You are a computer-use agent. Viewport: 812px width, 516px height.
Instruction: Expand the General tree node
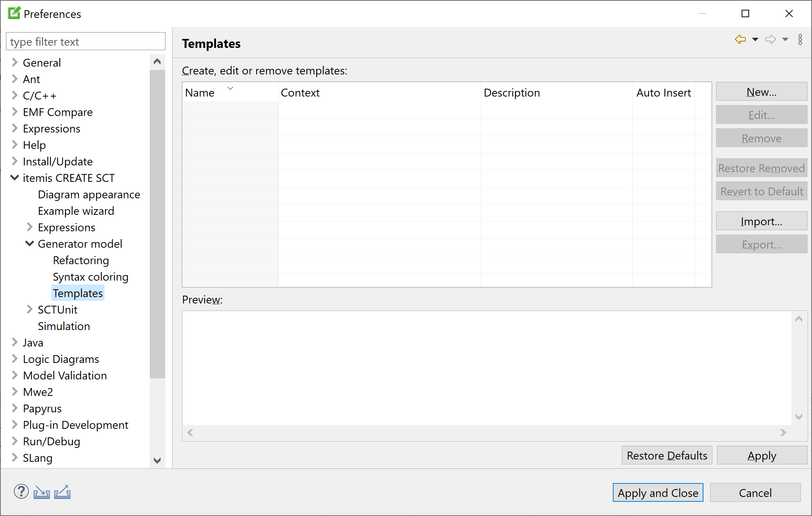coord(15,62)
